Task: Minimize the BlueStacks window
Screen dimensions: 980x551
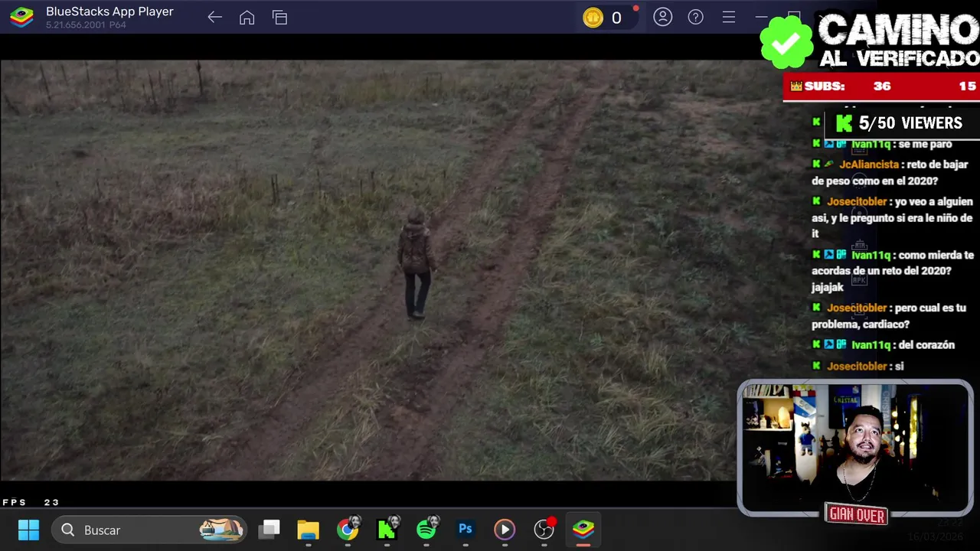Action: [761, 17]
